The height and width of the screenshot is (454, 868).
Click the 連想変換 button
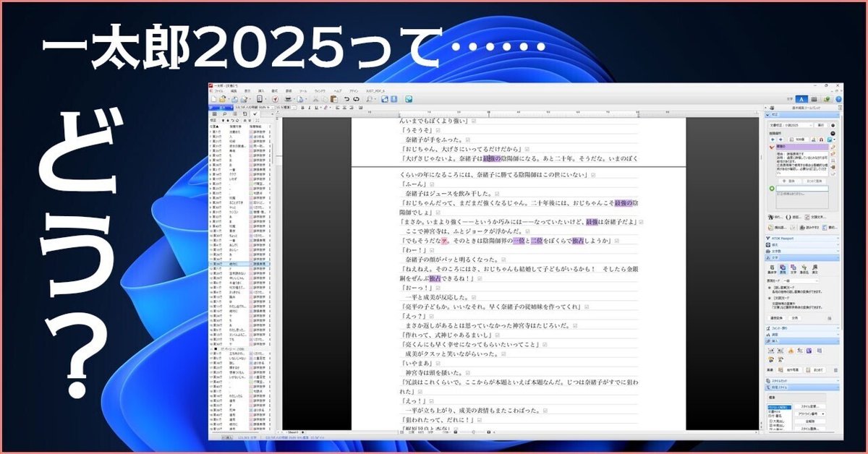coord(777,318)
